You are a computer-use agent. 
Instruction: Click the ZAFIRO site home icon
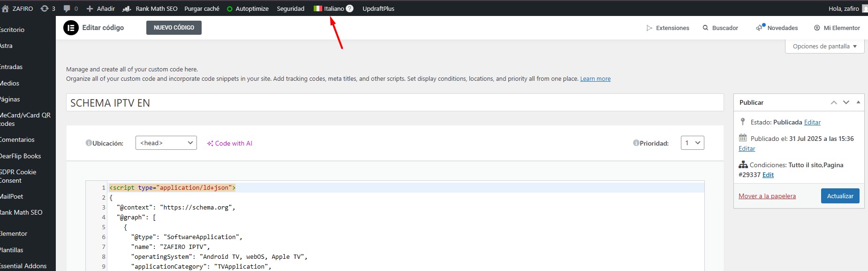[5, 8]
